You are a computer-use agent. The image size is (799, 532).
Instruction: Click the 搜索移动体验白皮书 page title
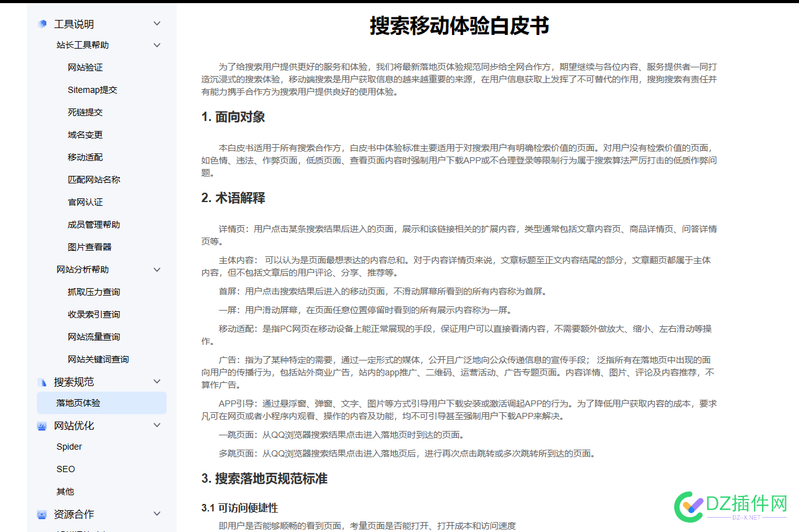pos(459,26)
